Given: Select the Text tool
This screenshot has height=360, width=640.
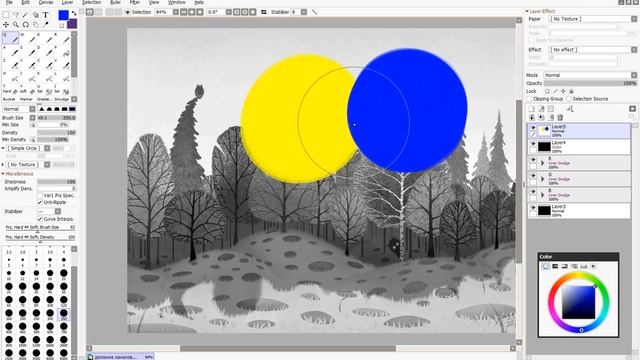Looking at the screenshot, I should [45, 15].
